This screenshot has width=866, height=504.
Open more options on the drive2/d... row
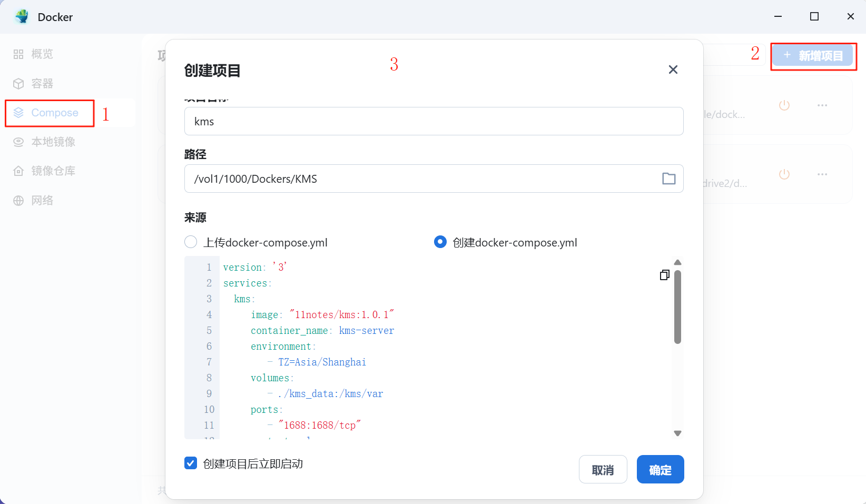822,174
